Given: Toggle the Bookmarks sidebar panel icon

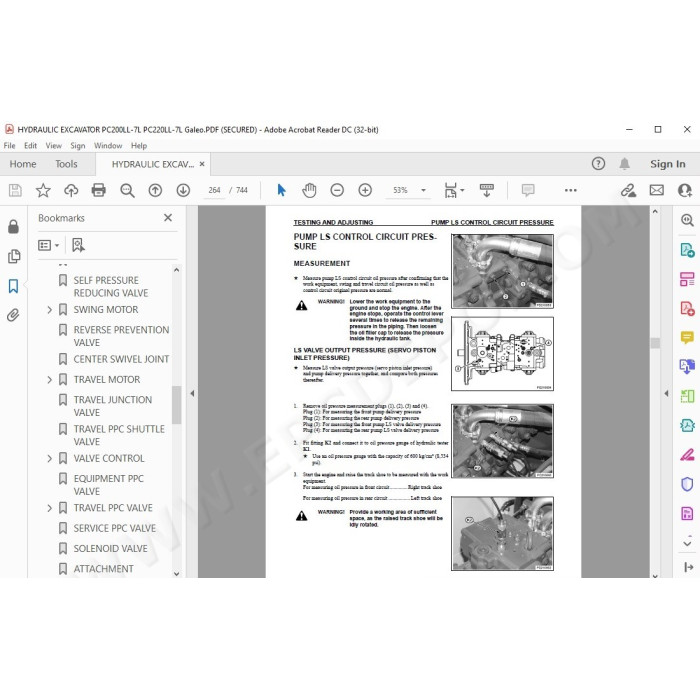Looking at the screenshot, I should point(13,286).
